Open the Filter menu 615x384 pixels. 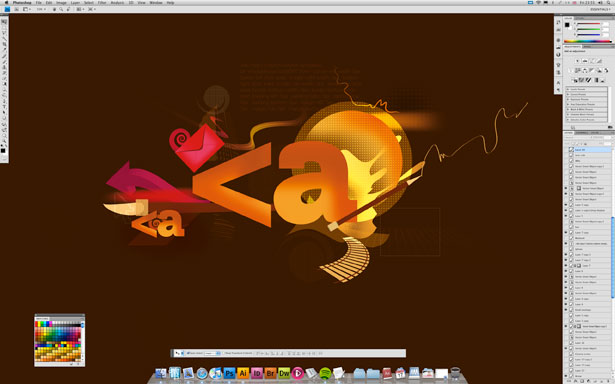click(102, 3)
